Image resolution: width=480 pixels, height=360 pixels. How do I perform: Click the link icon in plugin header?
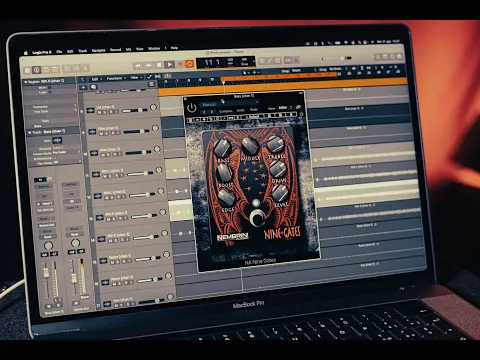coord(298,107)
